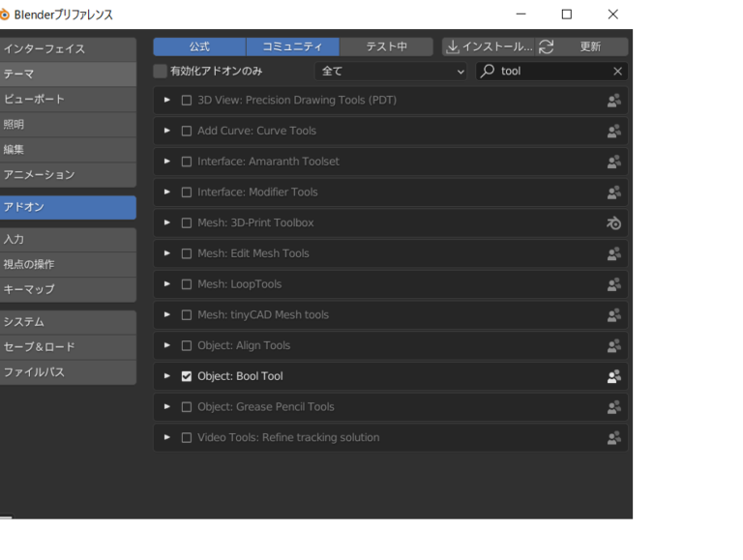The height and width of the screenshot is (560, 743).
Task: Click community icon on Precision Drawing Tools row
Action: coord(613,101)
